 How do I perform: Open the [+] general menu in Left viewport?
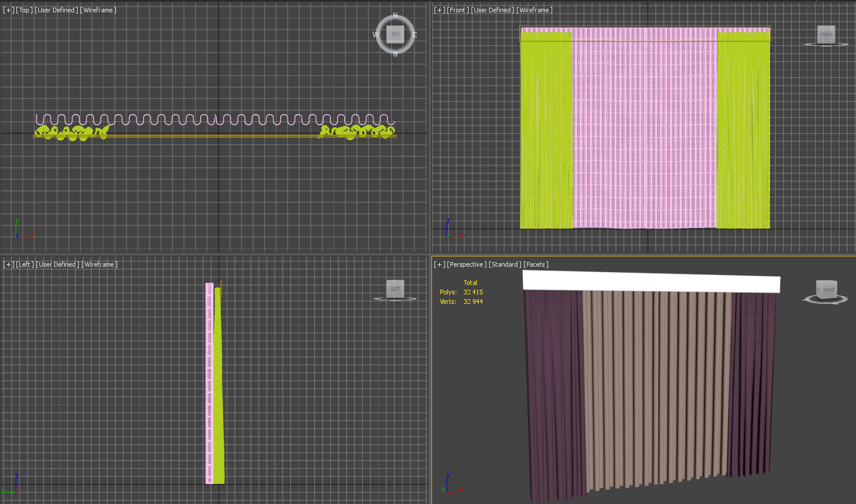tap(8, 264)
